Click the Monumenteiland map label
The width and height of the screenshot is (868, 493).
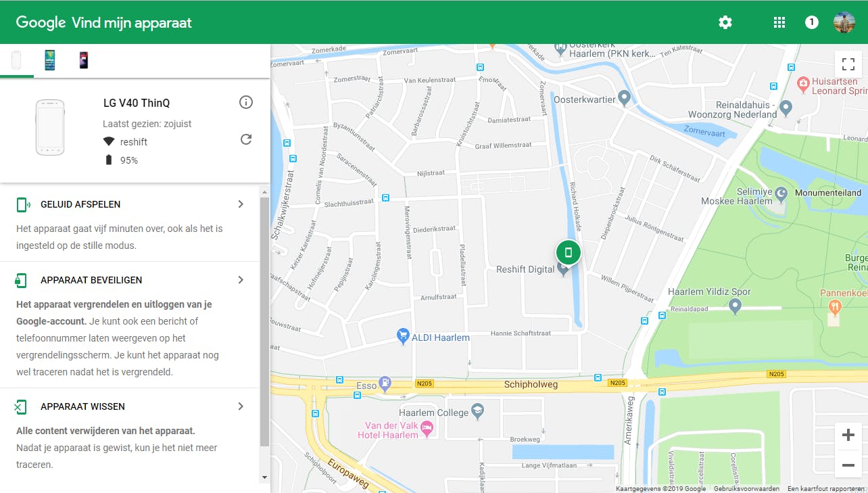click(x=828, y=193)
